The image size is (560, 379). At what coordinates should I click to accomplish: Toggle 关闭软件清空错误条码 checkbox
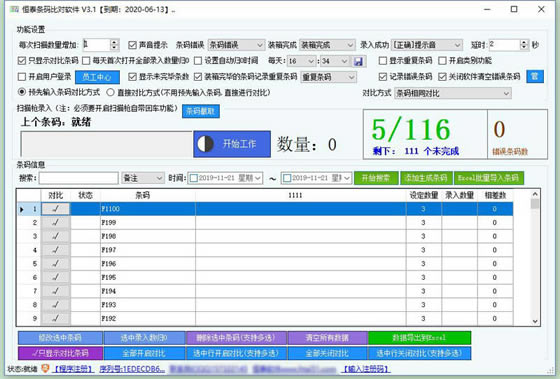442,77
